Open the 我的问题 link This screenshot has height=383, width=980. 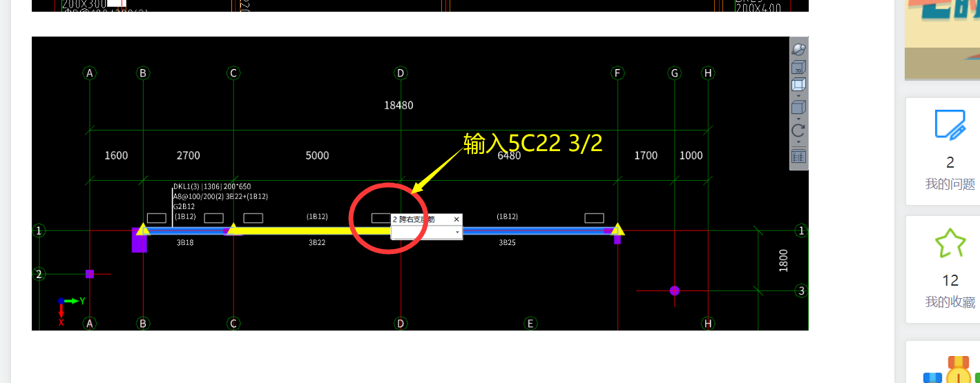tap(950, 184)
